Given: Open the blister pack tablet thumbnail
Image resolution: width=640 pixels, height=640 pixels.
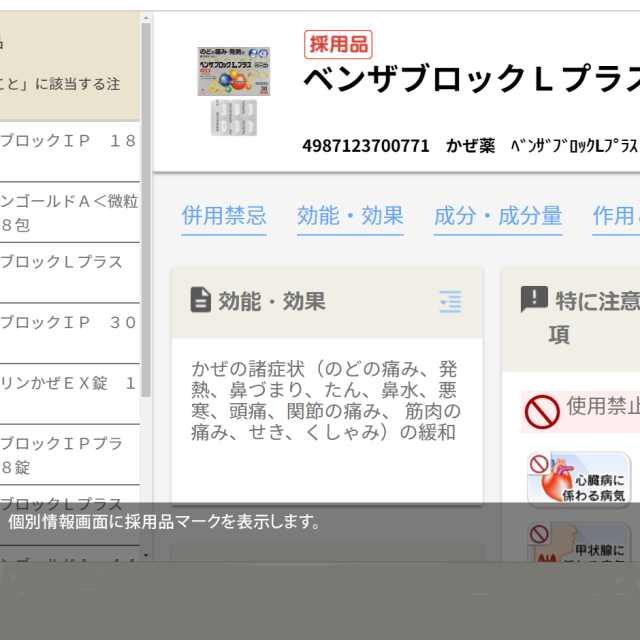Looking at the screenshot, I should [x=234, y=118].
